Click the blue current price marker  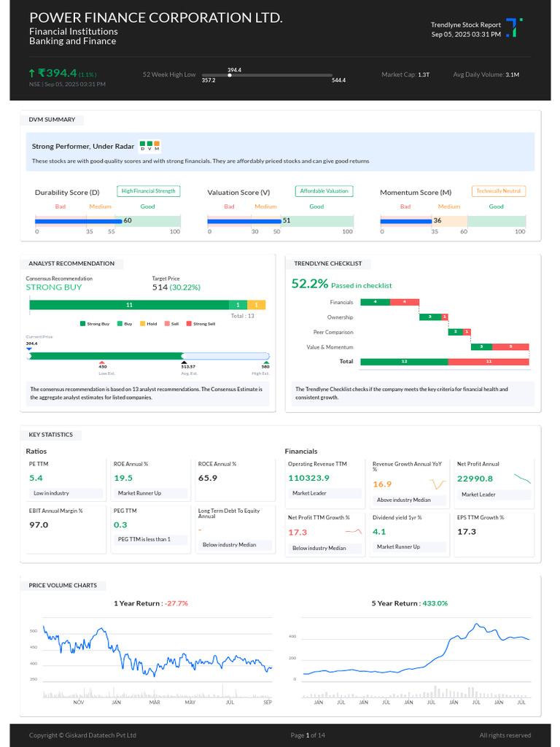click(x=28, y=349)
